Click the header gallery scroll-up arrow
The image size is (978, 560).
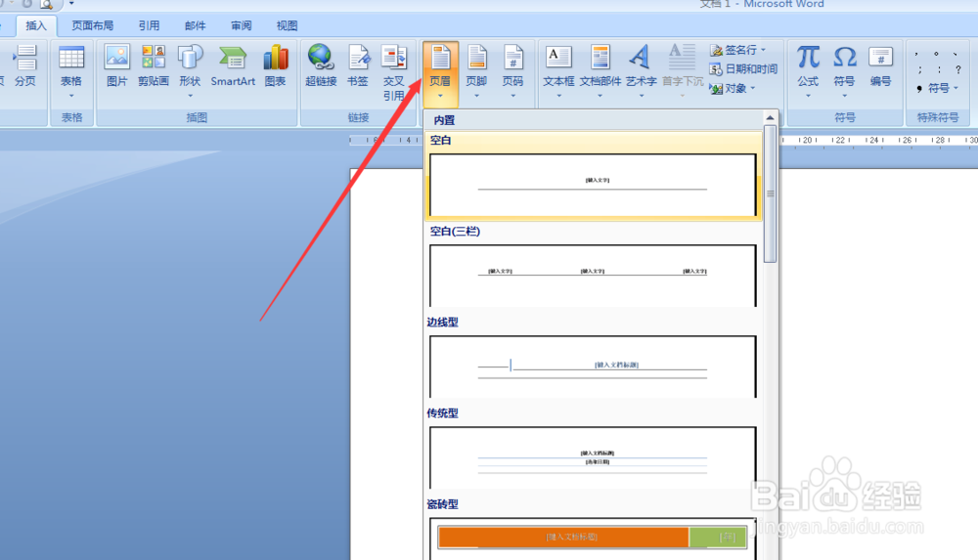coord(771,118)
